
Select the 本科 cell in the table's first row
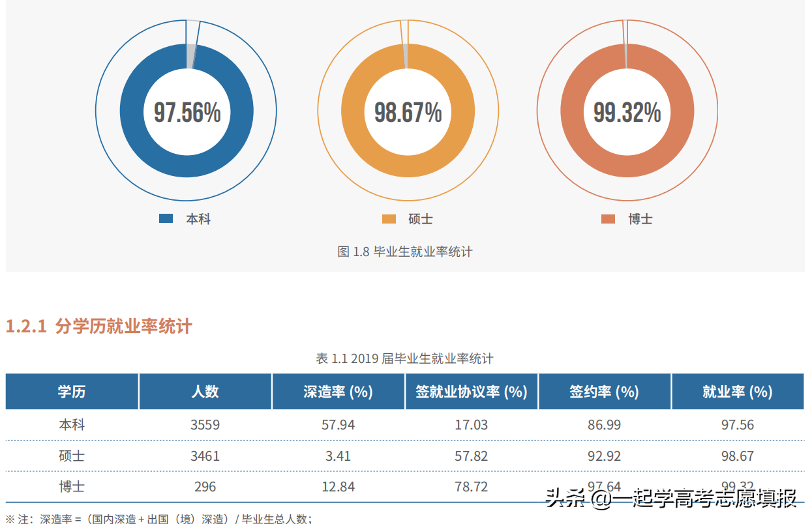[72, 425]
